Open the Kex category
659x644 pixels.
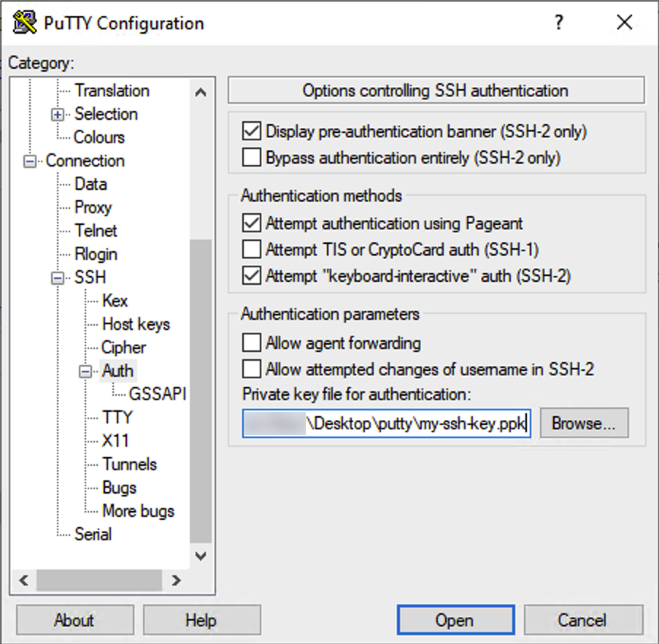point(115,301)
